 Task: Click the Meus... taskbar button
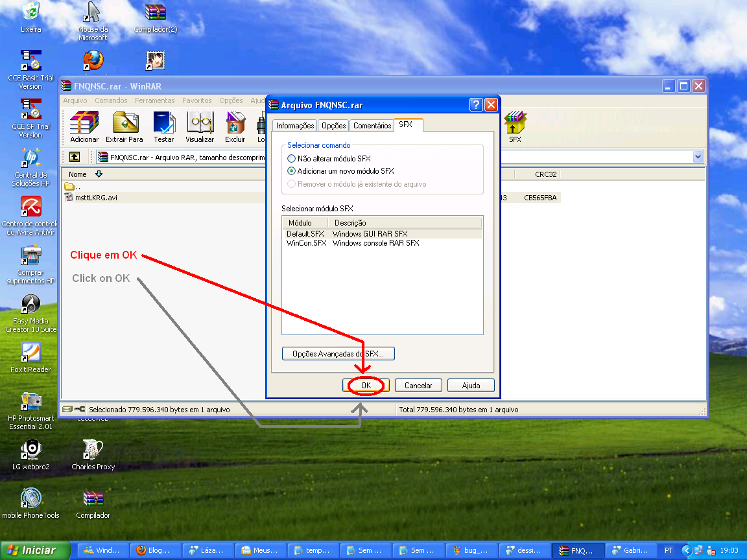coord(260,550)
